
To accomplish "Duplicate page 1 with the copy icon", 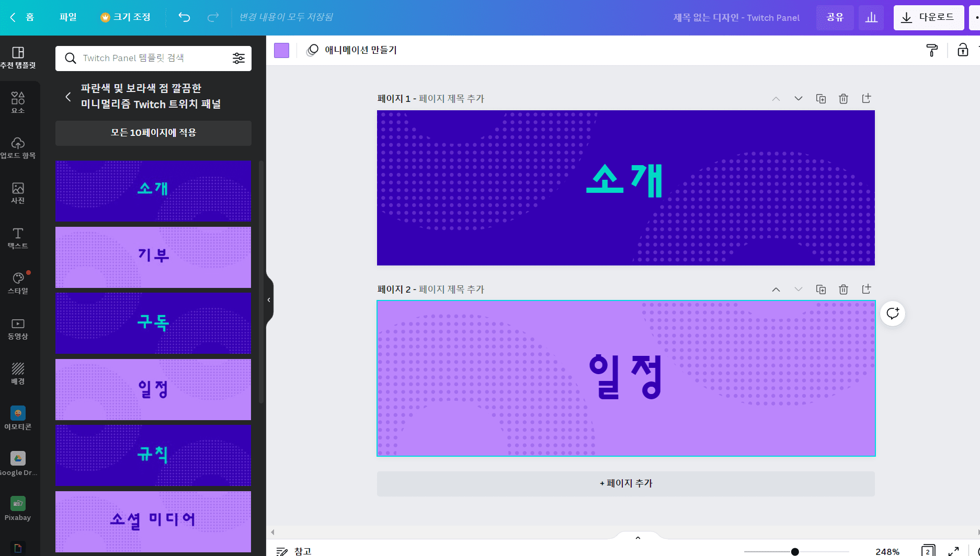I will pos(821,98).
